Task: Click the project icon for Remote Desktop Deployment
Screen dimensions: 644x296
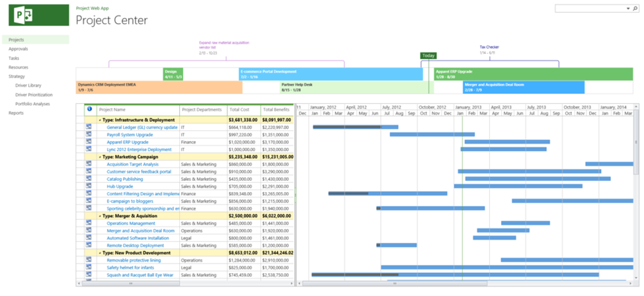Action: [x=89, y=246]
